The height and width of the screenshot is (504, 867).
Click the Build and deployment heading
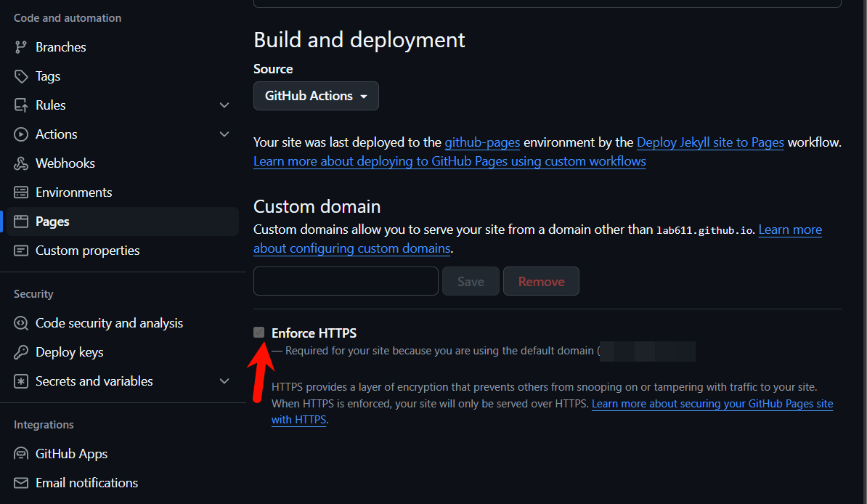point(359,40)
